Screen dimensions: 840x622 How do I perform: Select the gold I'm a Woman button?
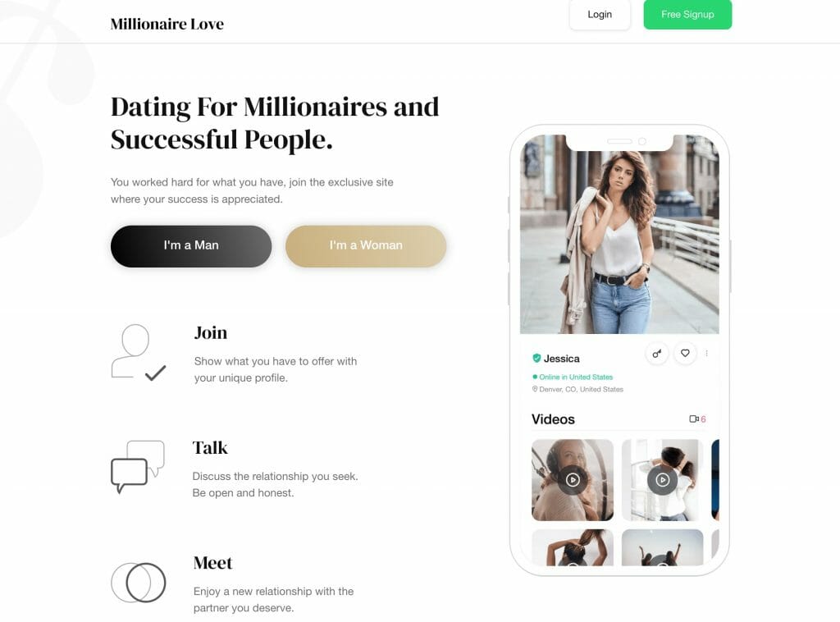pos(366,246)
